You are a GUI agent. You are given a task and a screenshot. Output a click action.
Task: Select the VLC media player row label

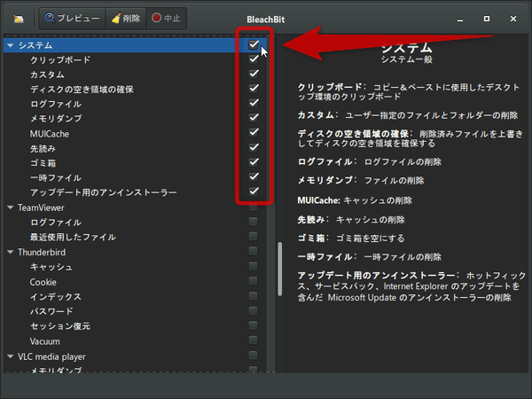(51, 356)
